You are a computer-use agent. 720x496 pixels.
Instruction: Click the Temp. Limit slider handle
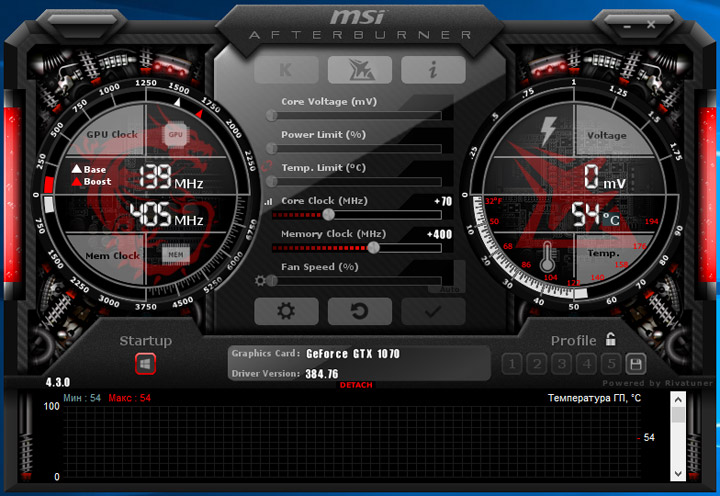(x=272, y=181)
